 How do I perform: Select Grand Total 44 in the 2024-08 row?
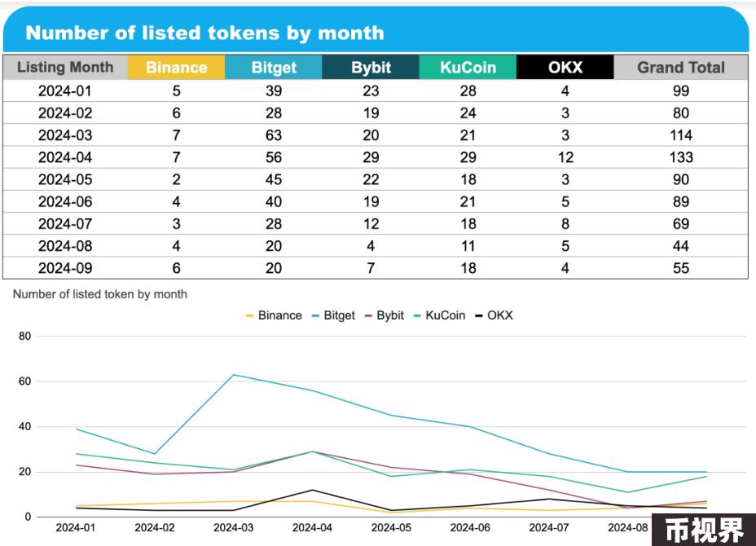681,246
